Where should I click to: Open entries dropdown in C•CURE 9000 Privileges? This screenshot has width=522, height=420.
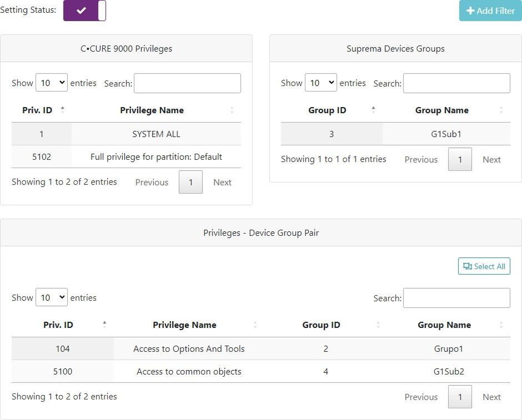[51, 83]
